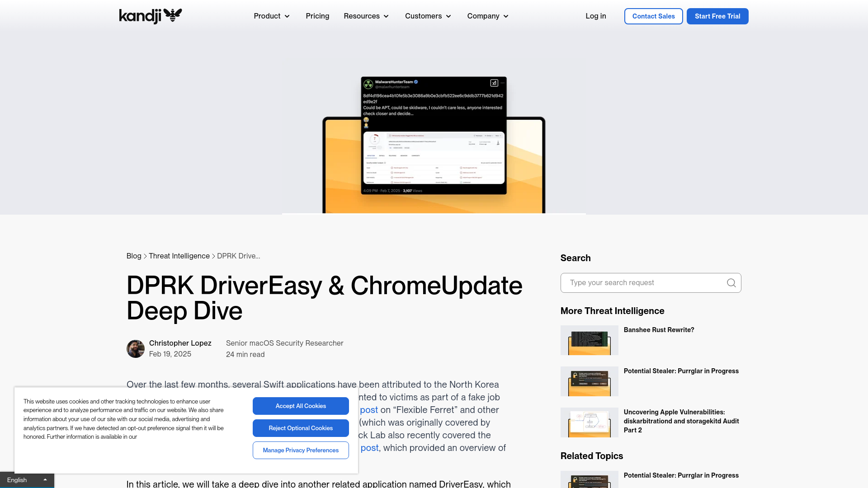Open Christopher Lopez author avatar
This screenshot has height=488, width=868.
(x=136, y=349)
